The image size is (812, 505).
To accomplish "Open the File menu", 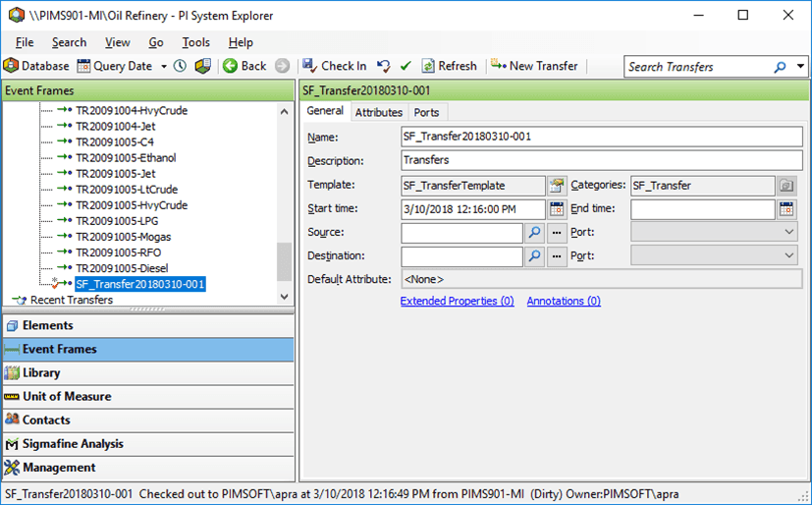I will (25, 42).
